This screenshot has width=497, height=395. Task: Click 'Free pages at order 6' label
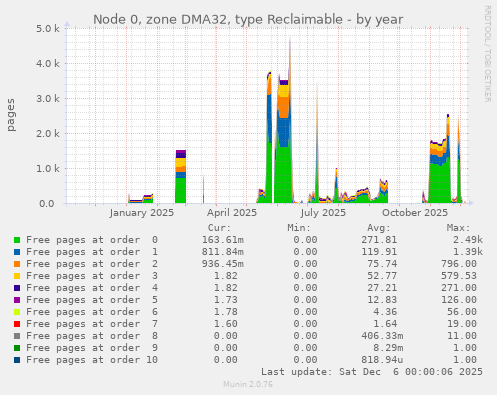(x=92, y=312)
